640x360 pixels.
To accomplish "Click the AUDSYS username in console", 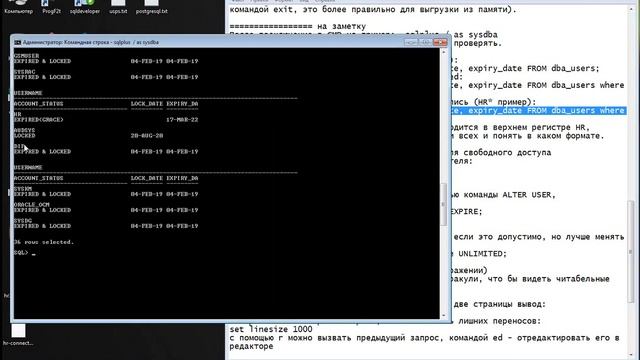I will 24,130.
